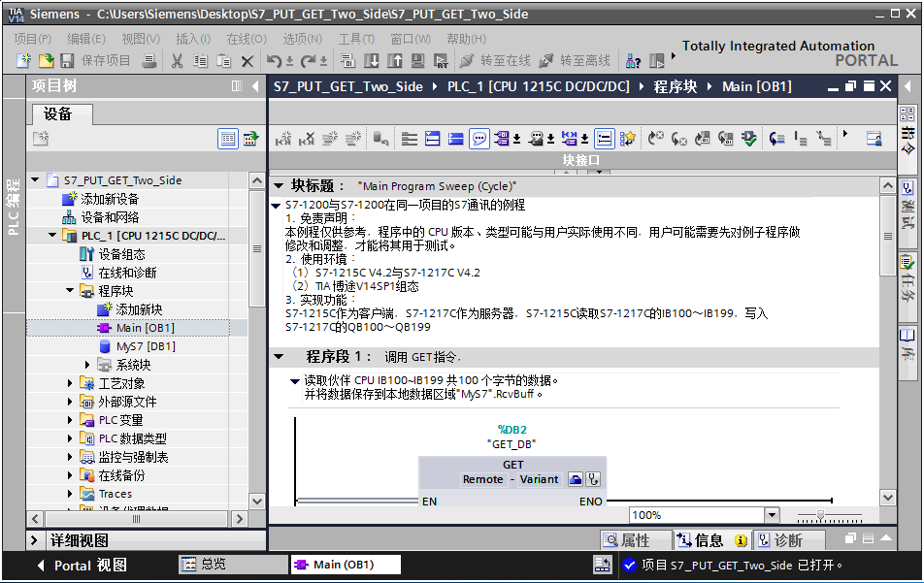The image size is (924, 583).
Task: Collapse the 程序块 folder
Action: click(x=70, y=290)
